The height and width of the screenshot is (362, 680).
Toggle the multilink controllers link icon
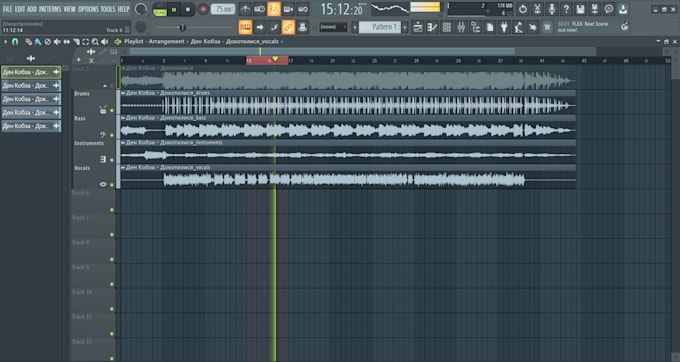288,27
